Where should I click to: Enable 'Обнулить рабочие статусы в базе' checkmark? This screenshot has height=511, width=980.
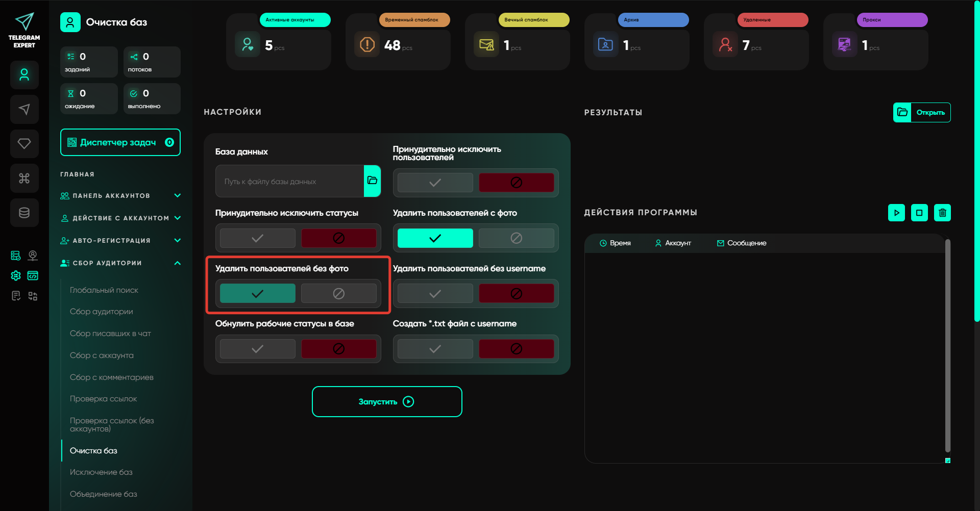click(257, 349)
